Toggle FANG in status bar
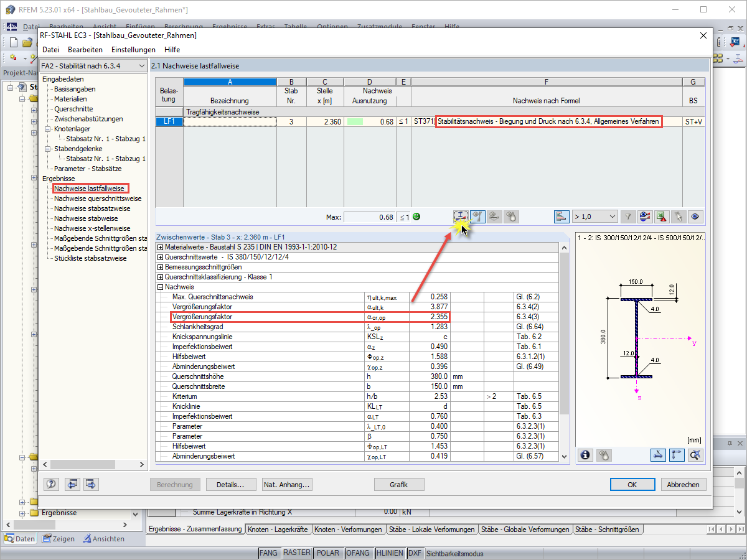747x560 pixels. coord(269,553)
